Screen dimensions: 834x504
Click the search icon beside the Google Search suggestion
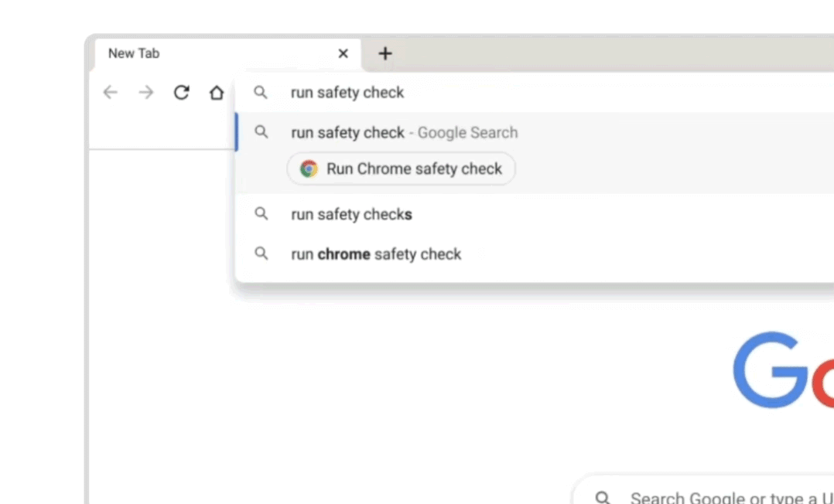261,132
